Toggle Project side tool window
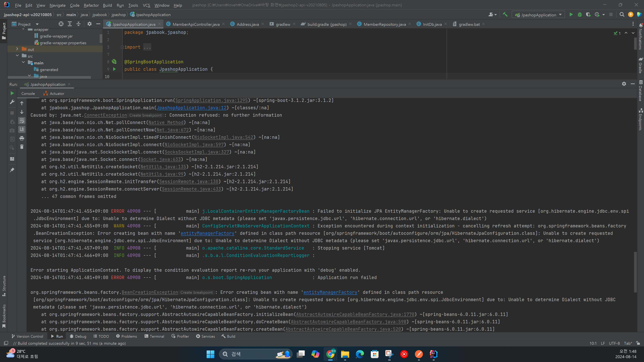The width and height of the screenshot is (644, 362). [4, 31]
